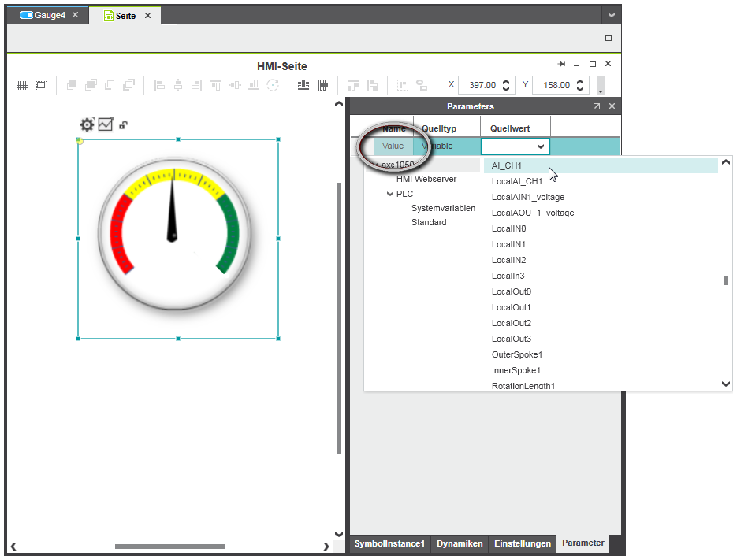The height and width of the screenshot is (560, 737).
Task: Click the canvas horizontal scrollbar thumb
Action: [169, 547]
